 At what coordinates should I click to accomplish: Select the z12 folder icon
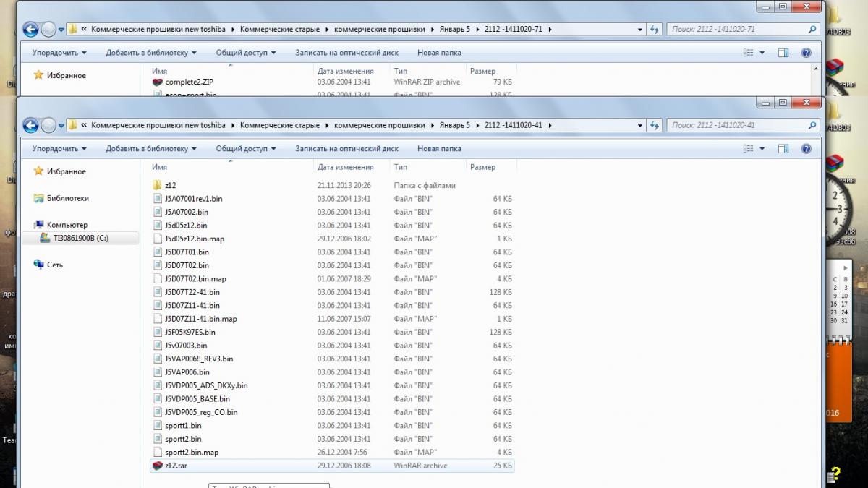point(158,185)
